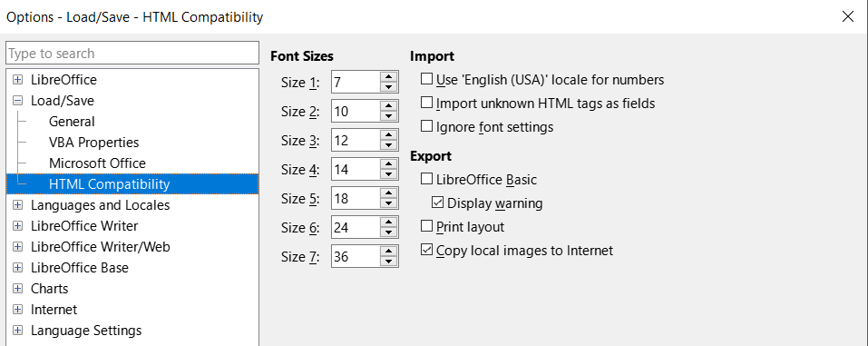Click the Type to search field
The height and width of the screenshot is (346, 868).
132,54
